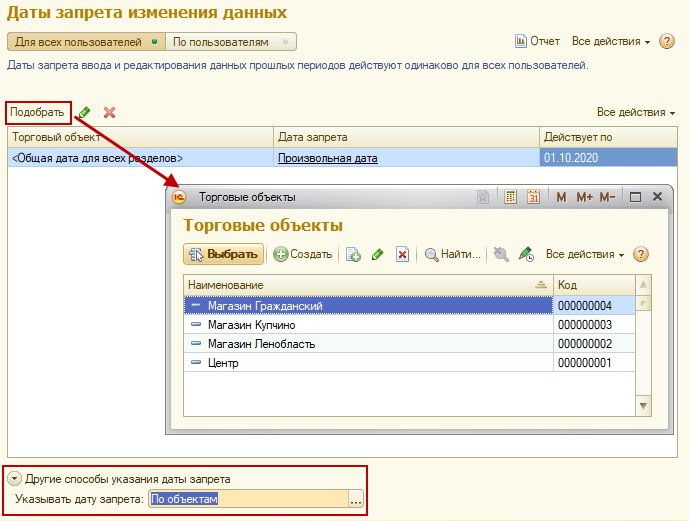The height and width of the screenshot is (521, 689).
Task: Click the change form pencil-clock icon
Action: [x=526, y=254]
